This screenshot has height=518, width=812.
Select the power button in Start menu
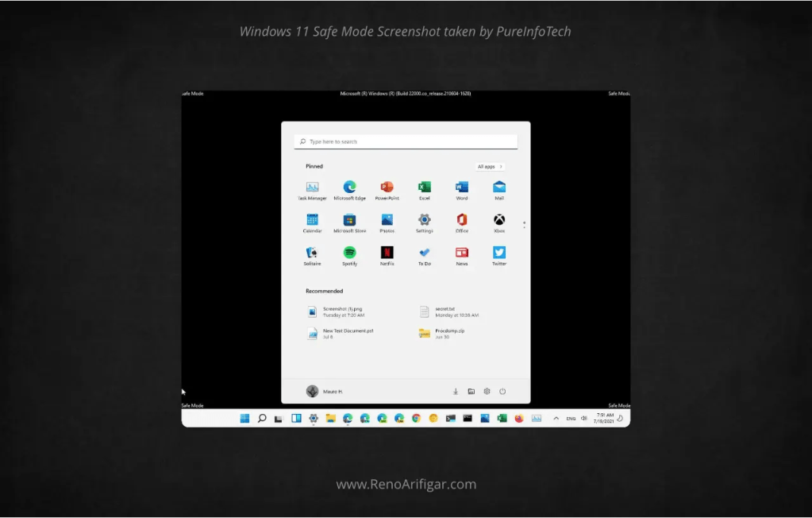point(503,391)
